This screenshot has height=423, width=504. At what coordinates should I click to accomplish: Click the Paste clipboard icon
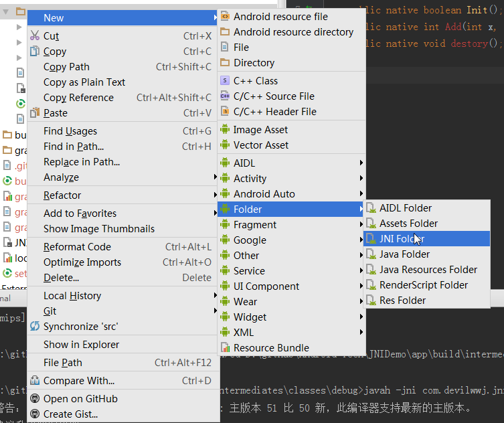[35, 113]
